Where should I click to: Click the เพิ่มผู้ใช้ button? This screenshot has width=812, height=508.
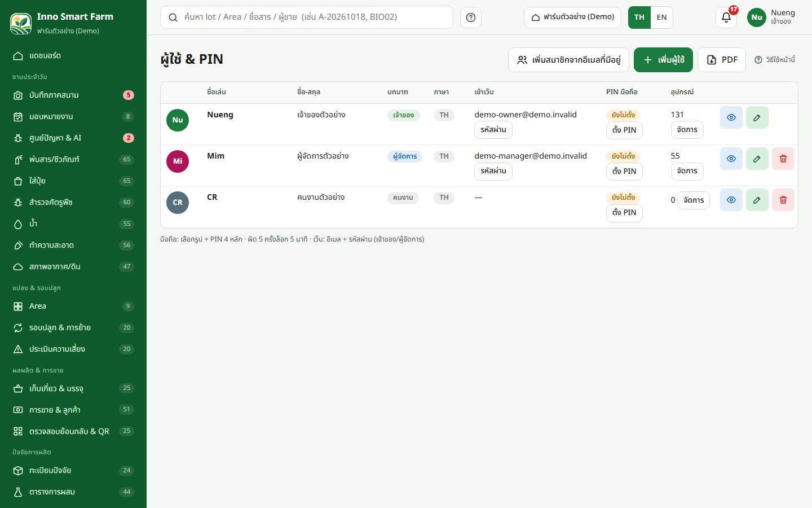pos(663,60)
